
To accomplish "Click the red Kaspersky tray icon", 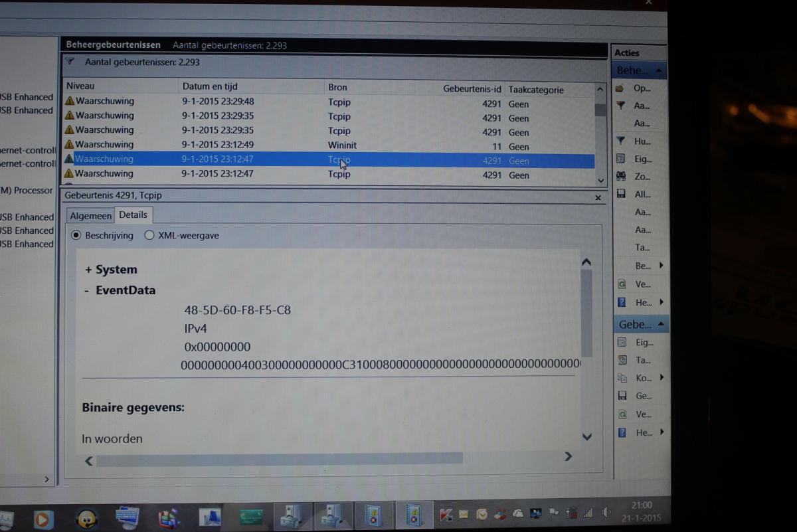I will pyautogui.click(x=446, y=514).
